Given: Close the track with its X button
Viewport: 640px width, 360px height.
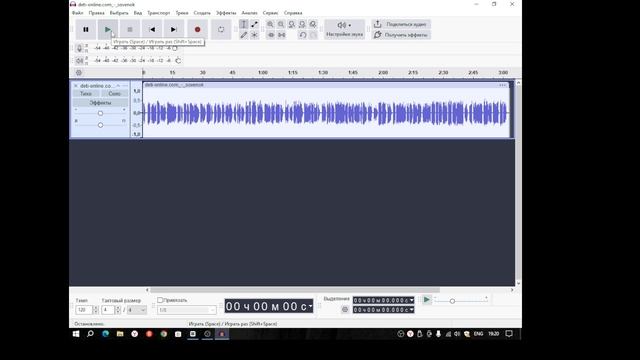Looking at the screenshot, I should click(x=76, y=86).
